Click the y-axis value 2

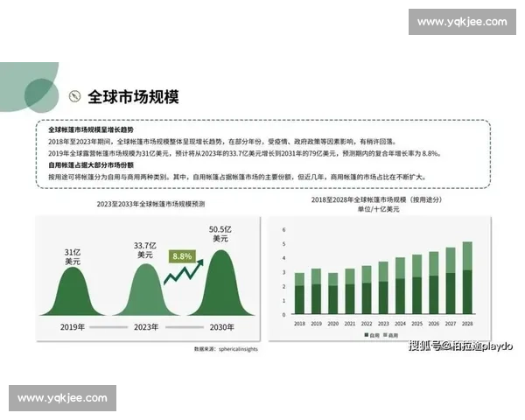(283, 286)
